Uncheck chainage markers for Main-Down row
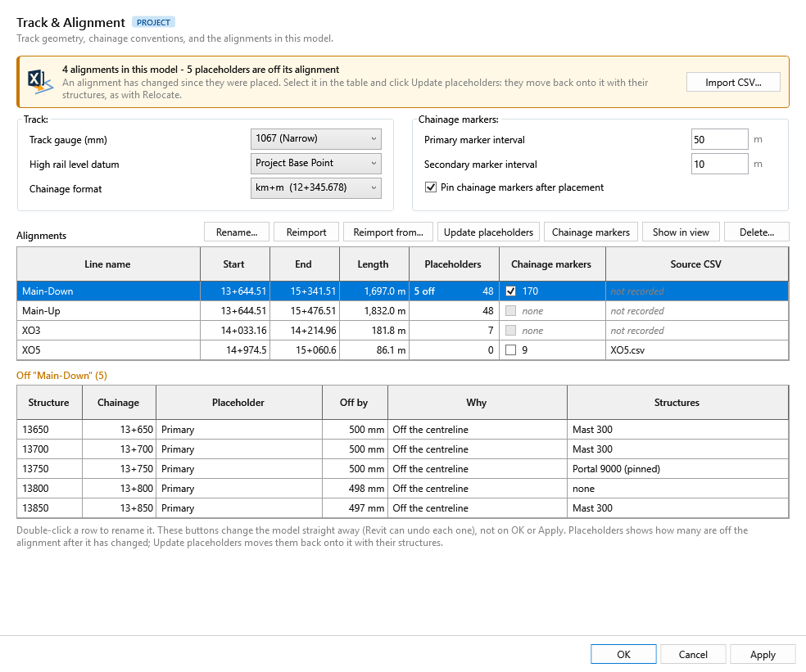 point(510,291)
